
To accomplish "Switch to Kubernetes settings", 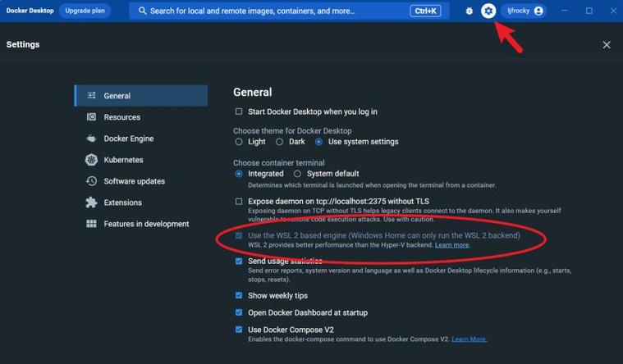I will [140, 160].
